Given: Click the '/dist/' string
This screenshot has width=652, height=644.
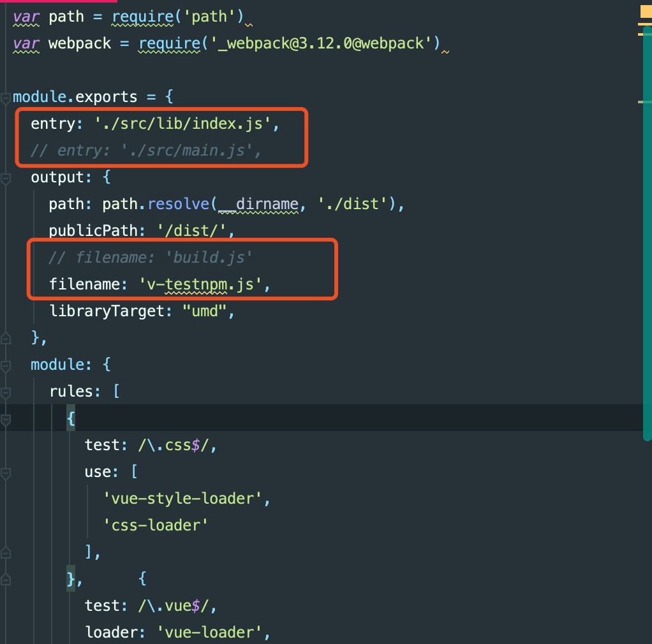Looking at the screenshot, I should pos(191,231).
